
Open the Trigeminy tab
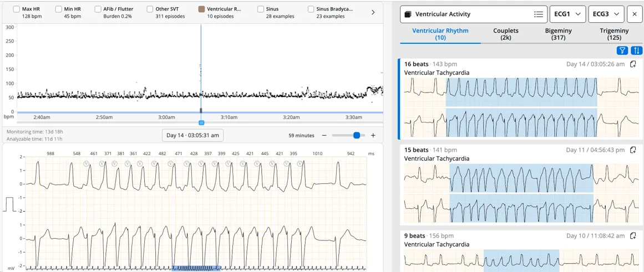614,34
